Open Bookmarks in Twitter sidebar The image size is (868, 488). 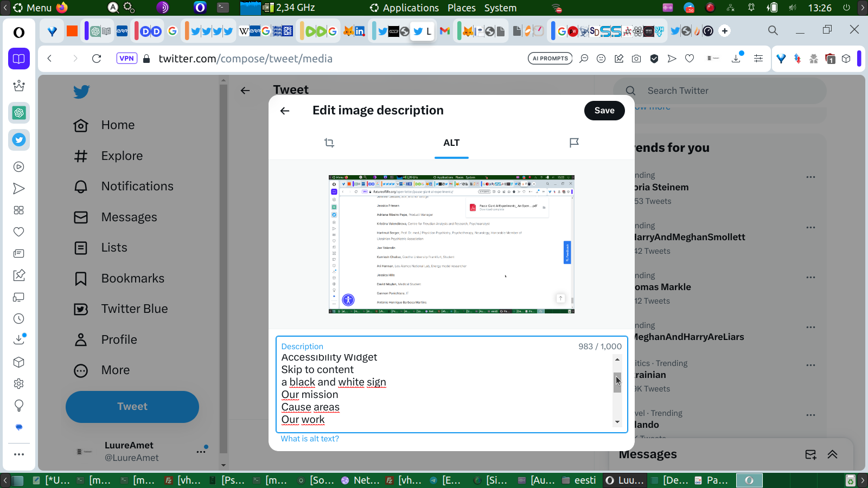(x=119, y=279)
